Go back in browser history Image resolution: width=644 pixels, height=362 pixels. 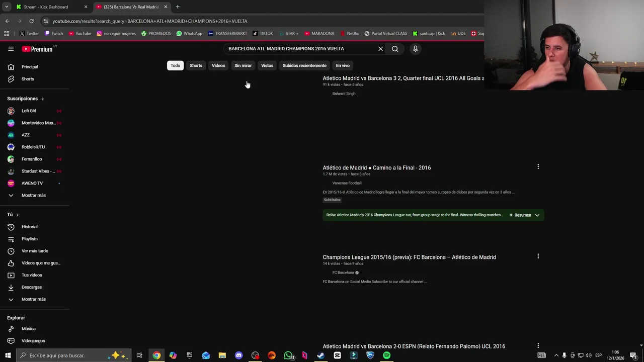tap(7, 21)
